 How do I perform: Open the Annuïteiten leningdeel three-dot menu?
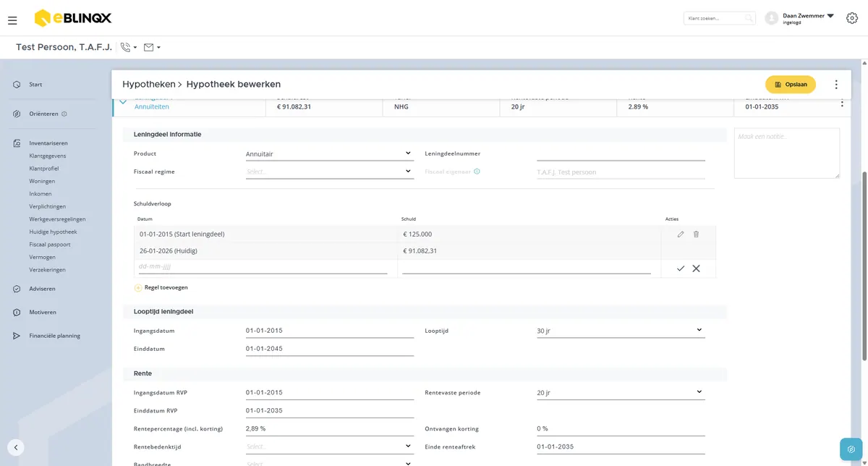(x=842, y=103)
